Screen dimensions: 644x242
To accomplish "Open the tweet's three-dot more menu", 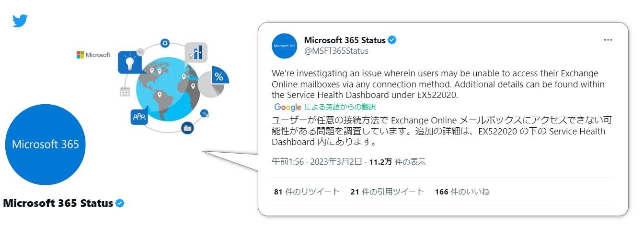I will coord(608,40).
